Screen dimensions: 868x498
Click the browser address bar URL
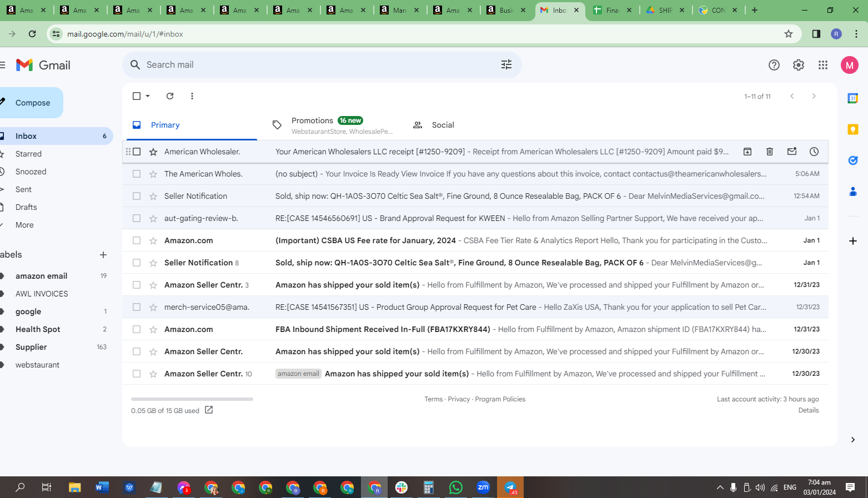coord(125,34)
